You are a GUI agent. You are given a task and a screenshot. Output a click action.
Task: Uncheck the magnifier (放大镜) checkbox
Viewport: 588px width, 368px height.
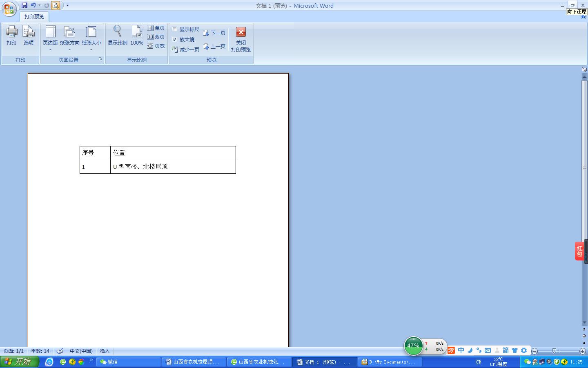tap(175, 40)
